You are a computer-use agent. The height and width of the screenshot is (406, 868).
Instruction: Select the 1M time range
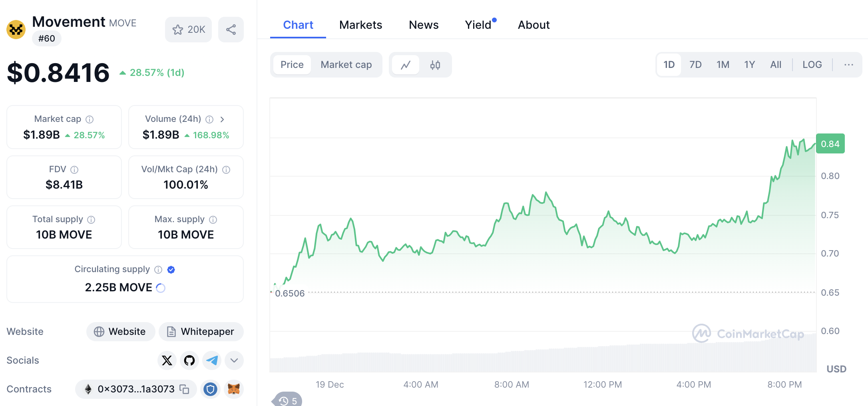(x=723, y=65)
